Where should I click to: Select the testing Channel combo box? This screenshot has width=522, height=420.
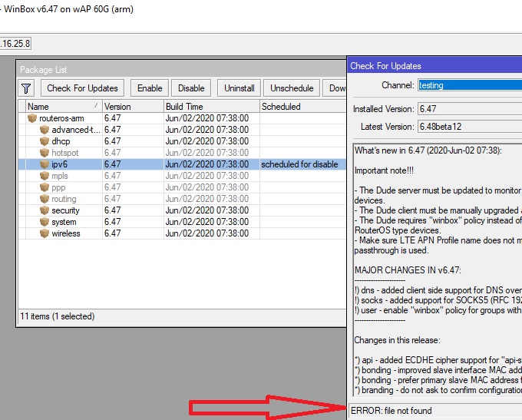(470, 85)
